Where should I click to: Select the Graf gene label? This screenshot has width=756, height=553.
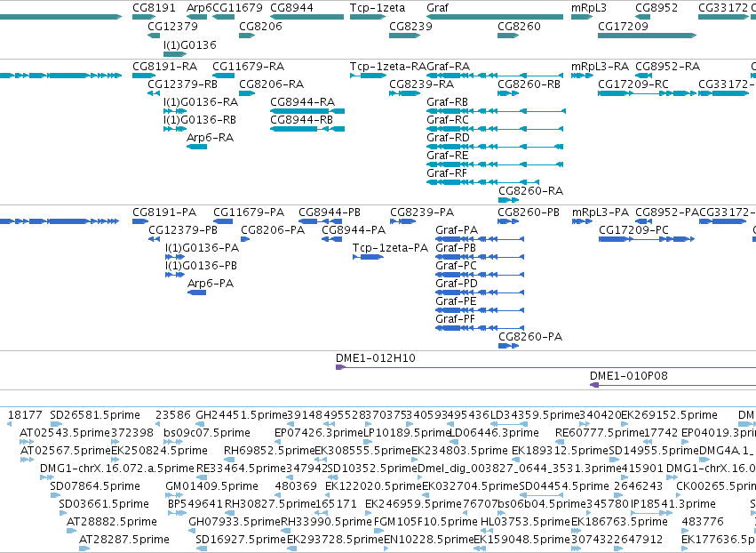(437, 8)
